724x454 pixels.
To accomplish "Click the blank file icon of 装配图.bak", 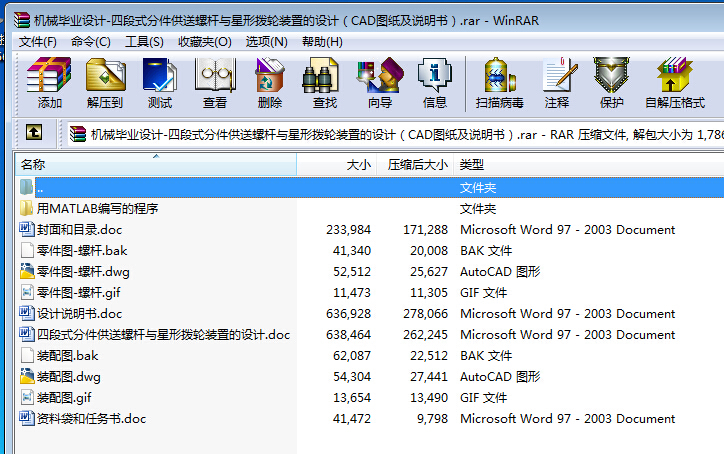I will click(x=27, y=356).
